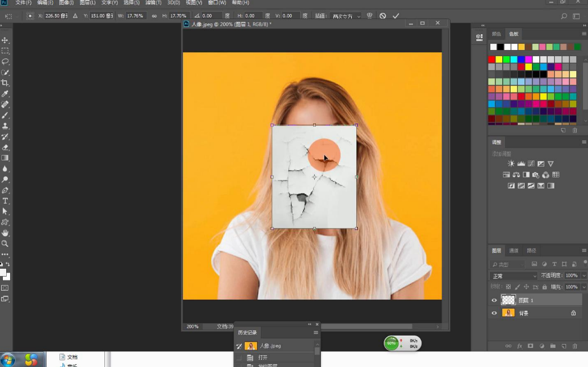
Task: Select the Custom Shape tool
Action: pyautogui.click(x=5, y=222)
